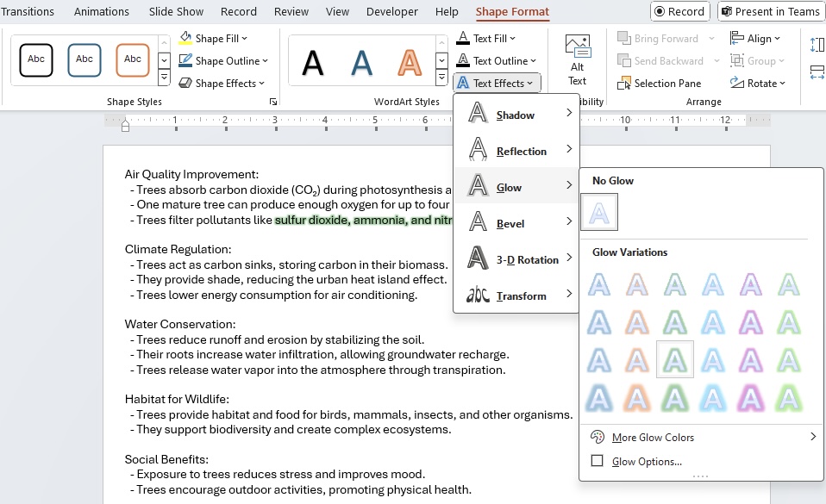Click the Text Fill icon
Viewport: 826px width, 504px height.
coord(462,38)
